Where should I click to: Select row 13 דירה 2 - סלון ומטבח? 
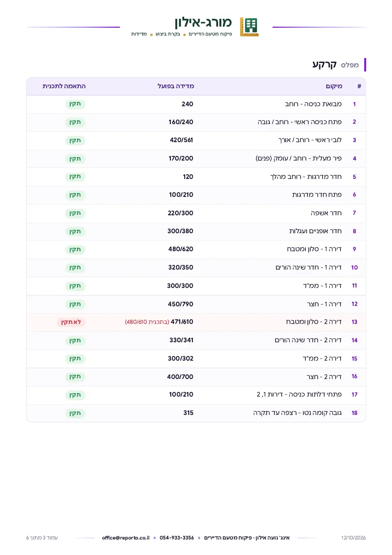click(196, 322)
